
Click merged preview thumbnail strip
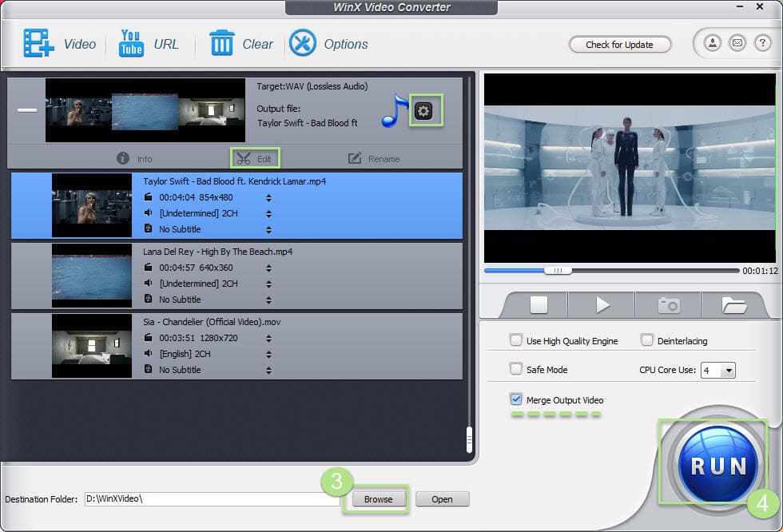pos(145,110)
